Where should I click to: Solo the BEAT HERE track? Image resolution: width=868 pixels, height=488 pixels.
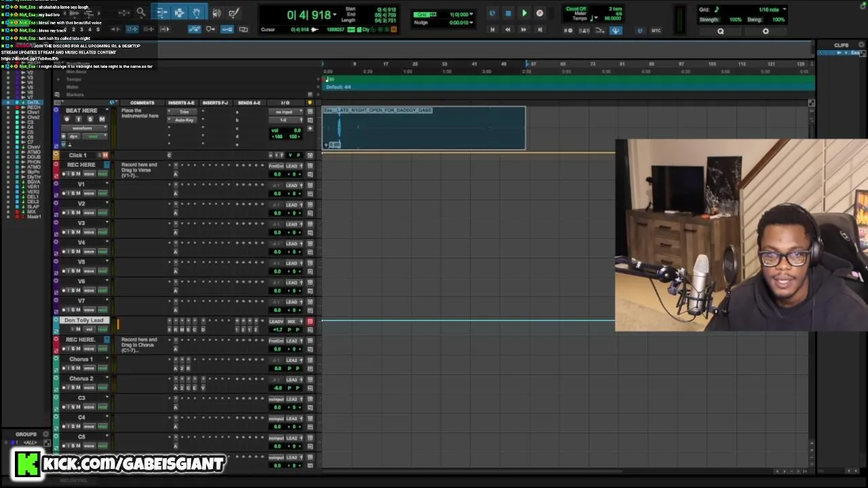click(x=90, y=119)
